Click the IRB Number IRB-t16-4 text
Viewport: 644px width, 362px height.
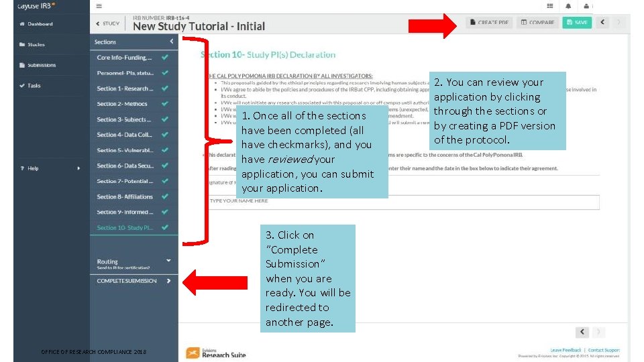tap(161, 17)
